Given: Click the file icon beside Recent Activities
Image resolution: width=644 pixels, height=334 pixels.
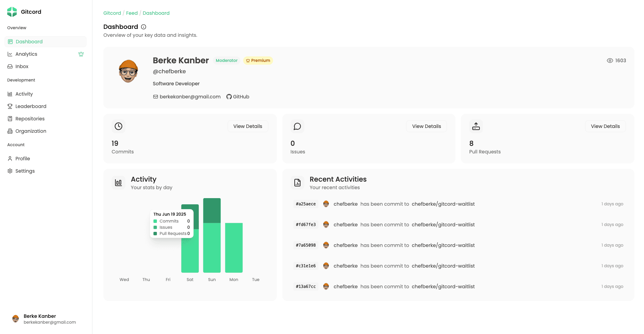Looking at the screenshot, I should (x=297, y=183).
